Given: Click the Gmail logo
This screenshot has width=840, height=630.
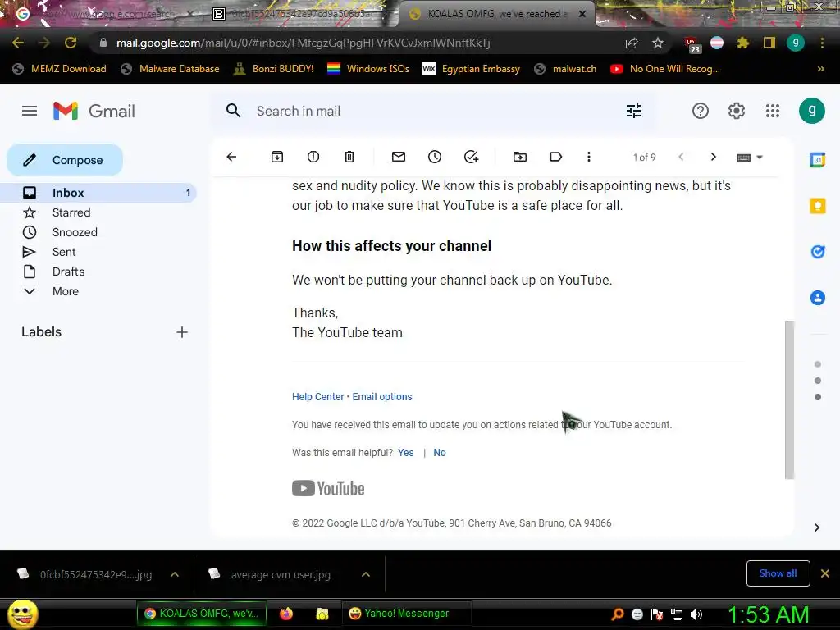Looking at the screenshot, I should (94, 111).
